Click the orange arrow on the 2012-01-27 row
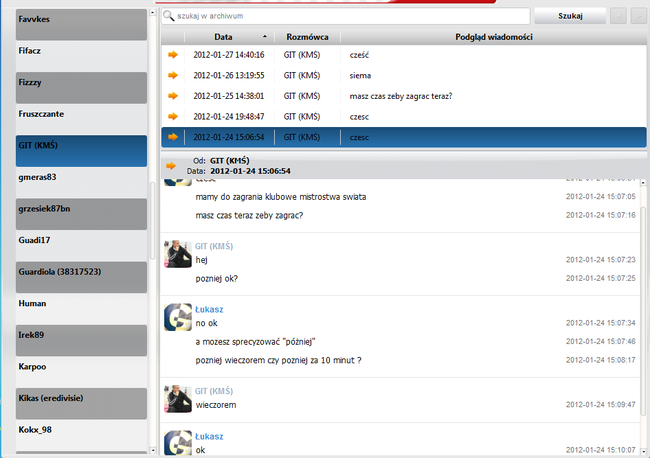Viewport: 650px width, 458px height. click(172, 54)
